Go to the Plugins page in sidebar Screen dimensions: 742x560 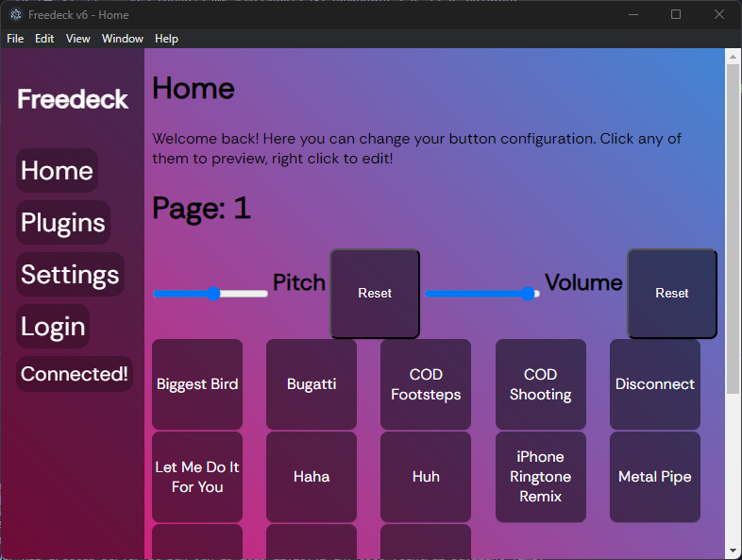click(63, 223)
